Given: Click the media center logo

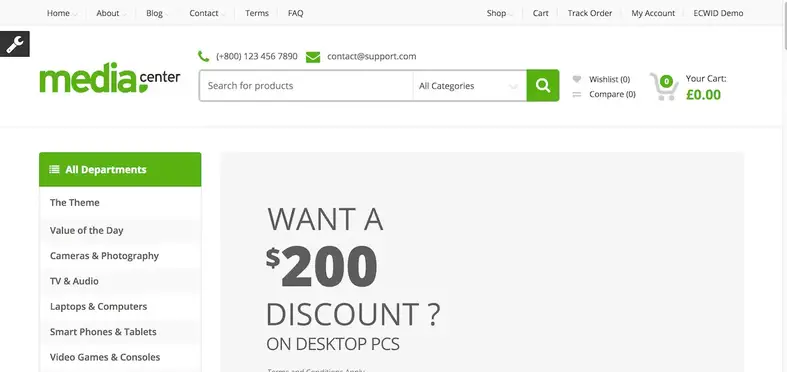Looking at the screenshot, I should tap(109, 78).
